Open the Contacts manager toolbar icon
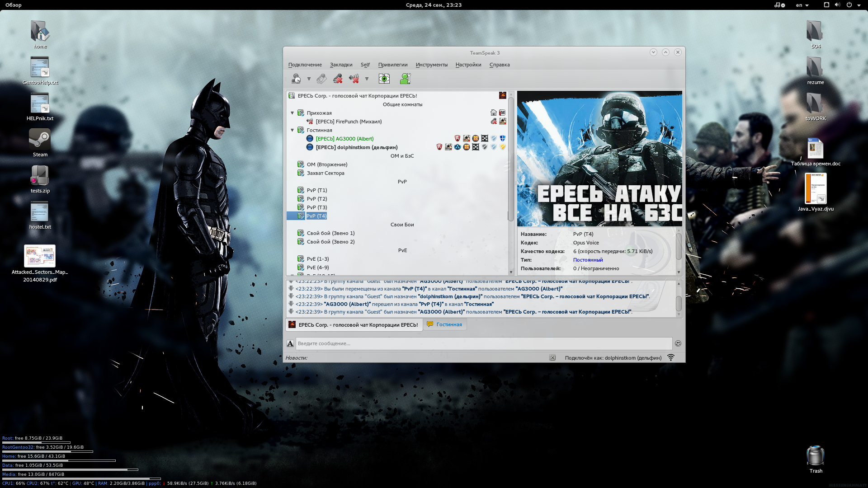 tap(405, 79)
